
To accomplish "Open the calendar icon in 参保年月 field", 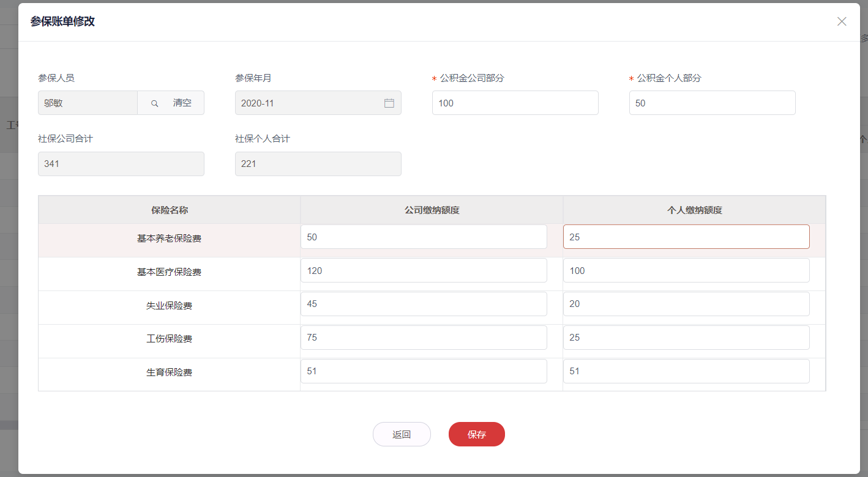I will click(389, 103).
